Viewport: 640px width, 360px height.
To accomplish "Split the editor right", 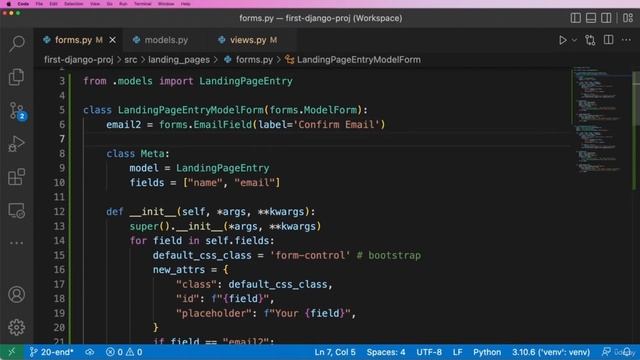I will coord(609,40).
